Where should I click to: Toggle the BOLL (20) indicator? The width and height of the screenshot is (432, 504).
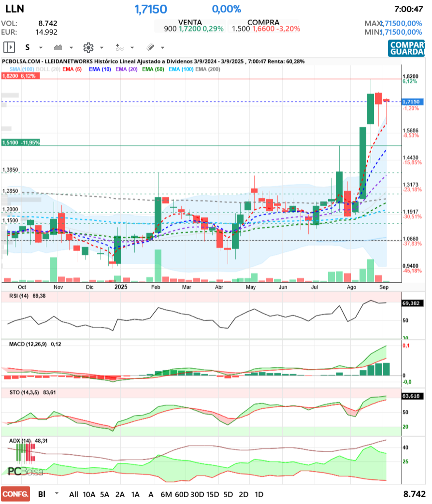click(48, 69)
